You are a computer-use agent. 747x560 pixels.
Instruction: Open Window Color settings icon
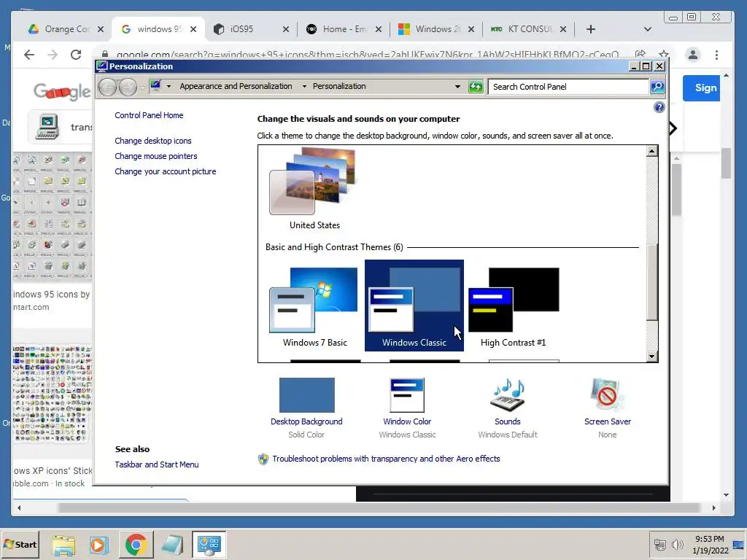(407, 394)
